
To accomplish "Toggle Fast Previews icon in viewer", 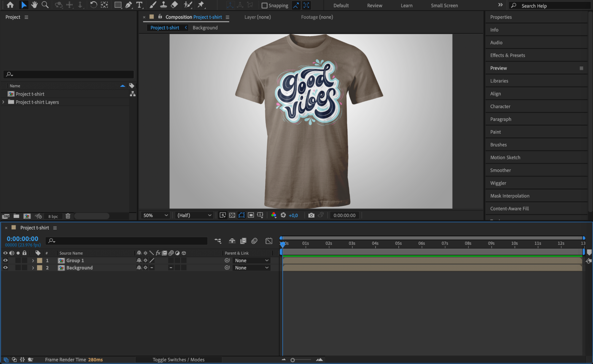I will [223, 215].
